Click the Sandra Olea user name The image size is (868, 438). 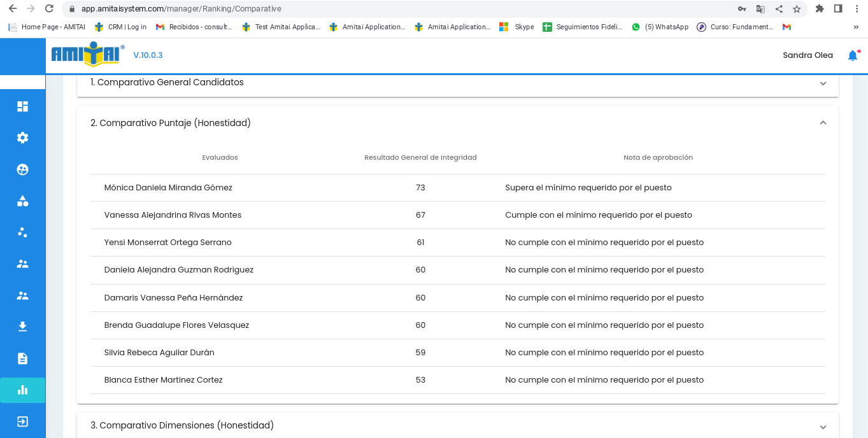[x=808, y=55]
